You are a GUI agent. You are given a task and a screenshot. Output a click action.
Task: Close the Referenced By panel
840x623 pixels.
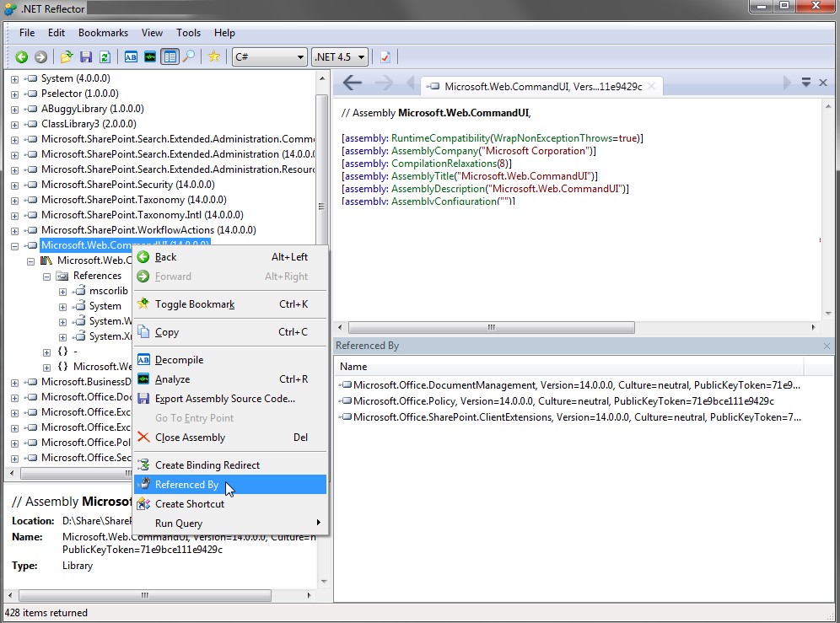pyautogui.click(x=827, y=346)
